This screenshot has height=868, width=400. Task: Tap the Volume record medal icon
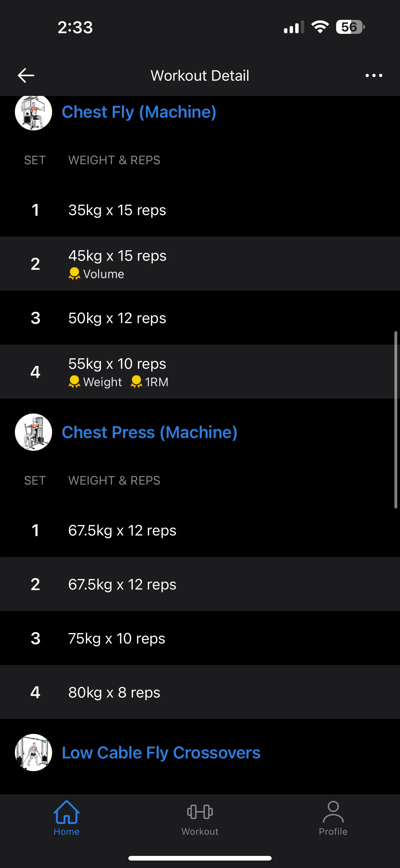pyautogui.click(x=74, y=274)
